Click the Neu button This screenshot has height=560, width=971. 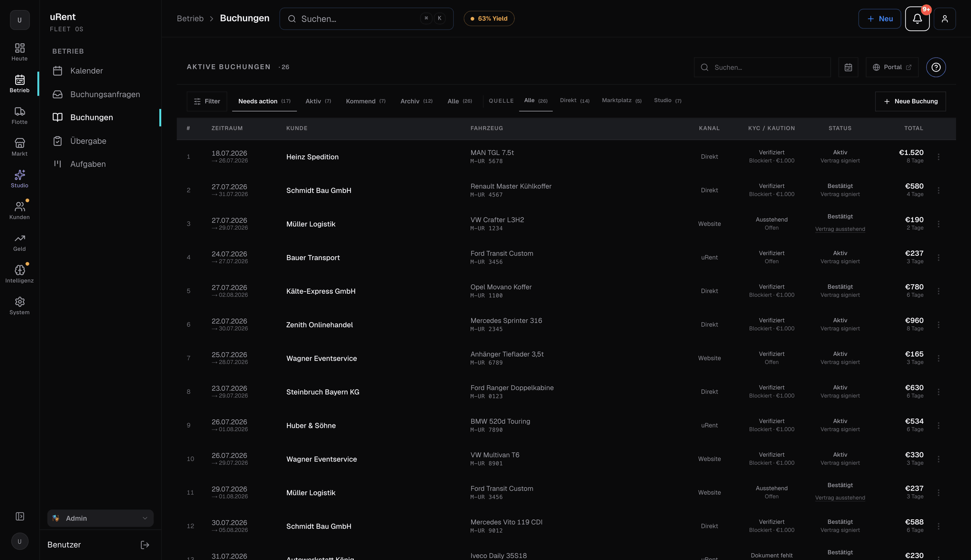click(x=879, y=18)
